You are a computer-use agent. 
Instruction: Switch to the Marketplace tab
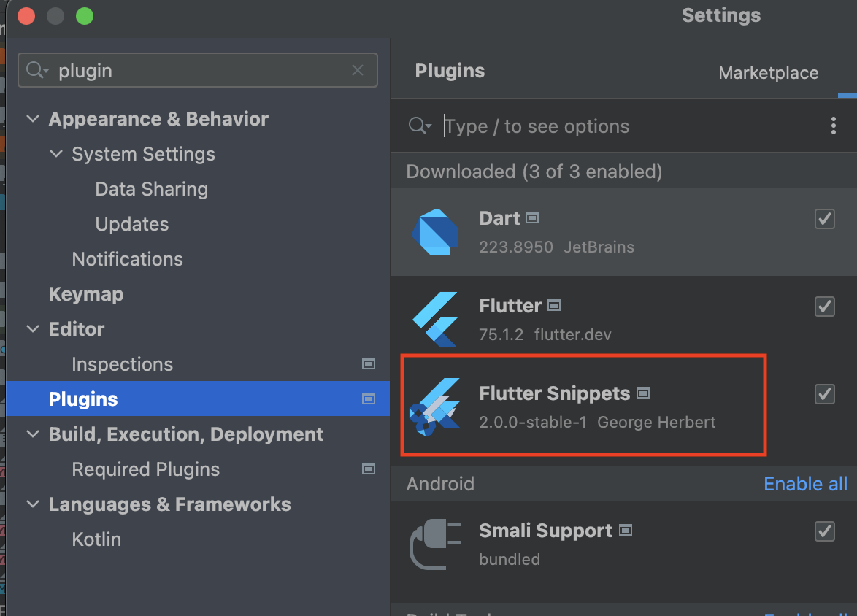click(768, 73)
